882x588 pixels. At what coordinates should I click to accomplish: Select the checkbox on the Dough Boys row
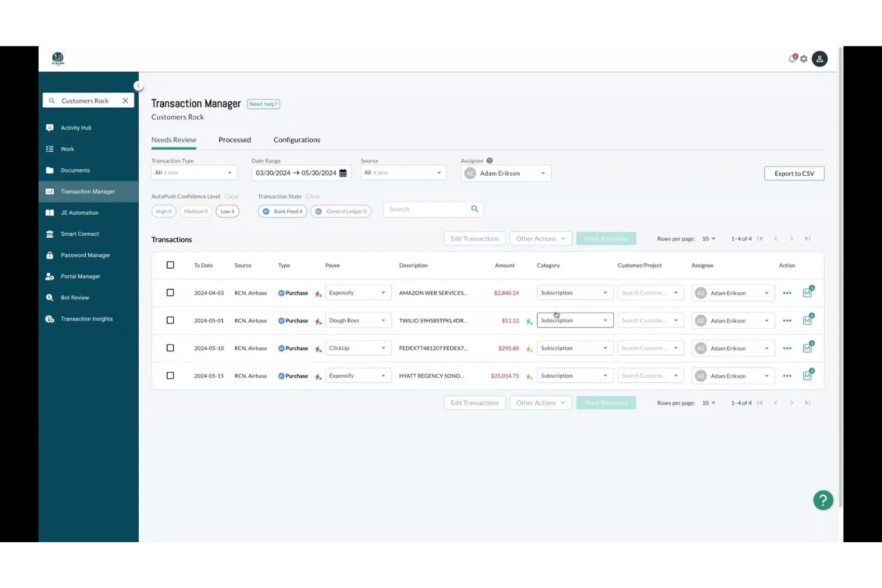[x=170, y=320]
